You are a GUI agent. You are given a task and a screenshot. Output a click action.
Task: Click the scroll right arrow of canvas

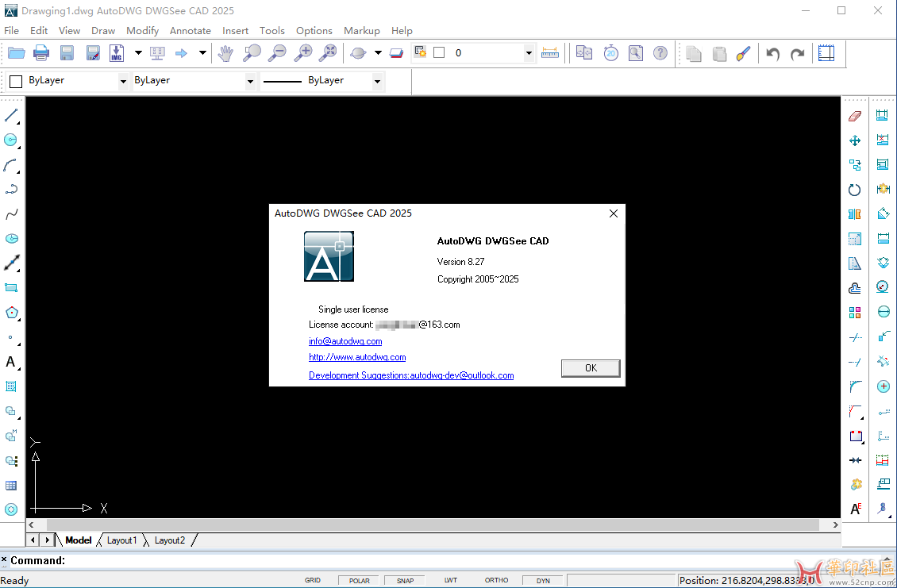835,525
